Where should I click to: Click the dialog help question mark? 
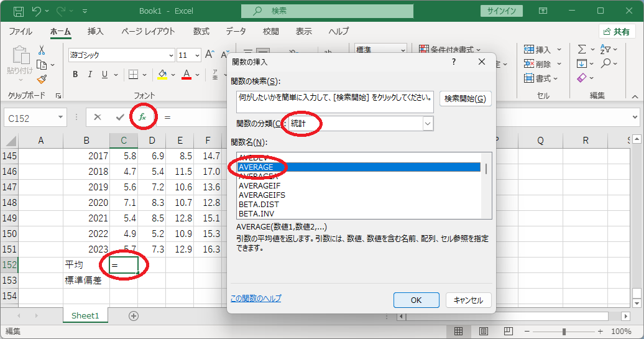pyautogui.click(x=454, y=62)
